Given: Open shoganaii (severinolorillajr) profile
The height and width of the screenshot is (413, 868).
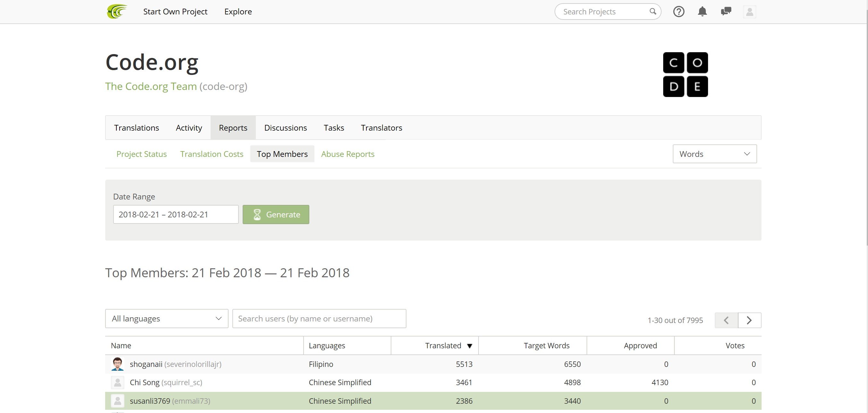Looking at the screenshot, I should coord(176,364).
